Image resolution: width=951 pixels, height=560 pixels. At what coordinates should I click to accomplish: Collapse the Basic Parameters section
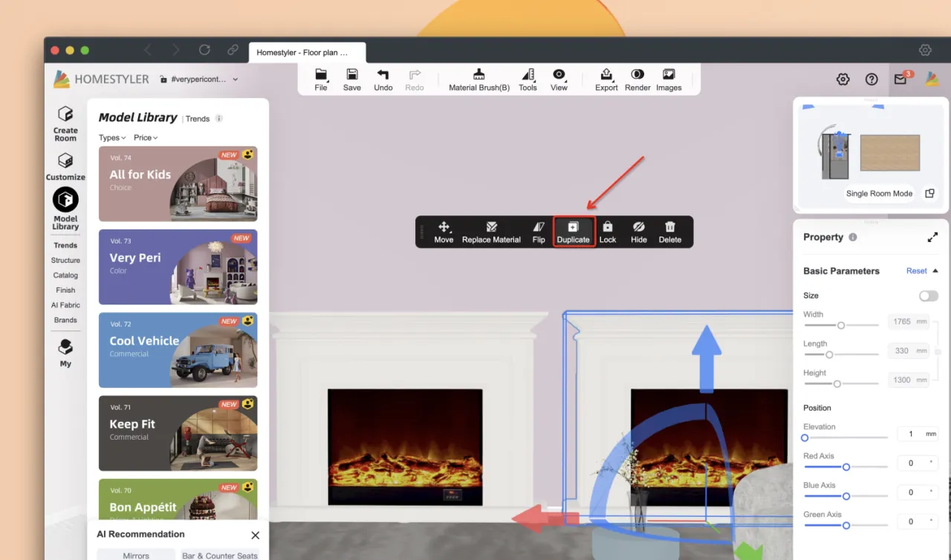click(935, 271)
